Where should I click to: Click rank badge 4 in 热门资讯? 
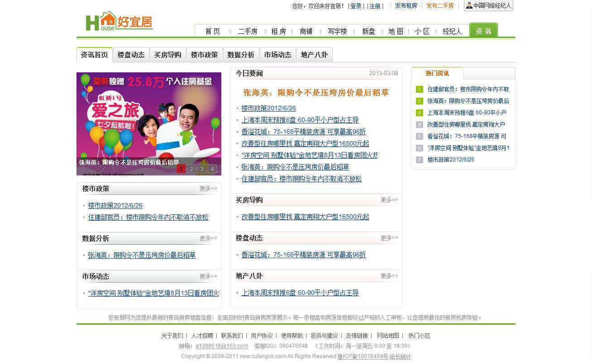pos(420,125)
